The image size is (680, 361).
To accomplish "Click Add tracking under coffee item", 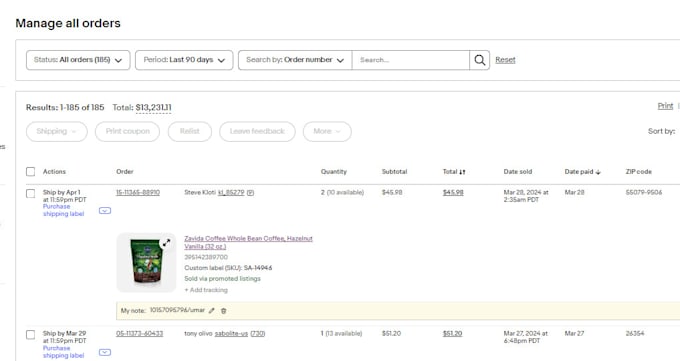I will pyautogui.click(x=206, y=290).
